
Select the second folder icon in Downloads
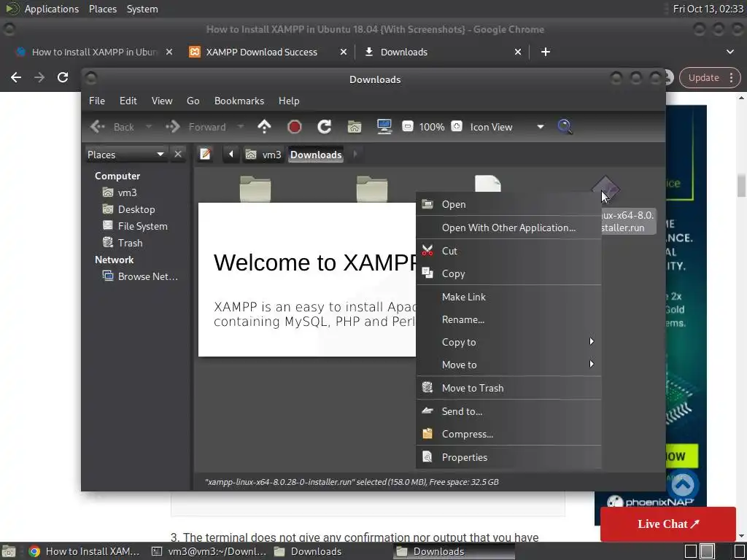pyautogui.click(x=372, y=189)
